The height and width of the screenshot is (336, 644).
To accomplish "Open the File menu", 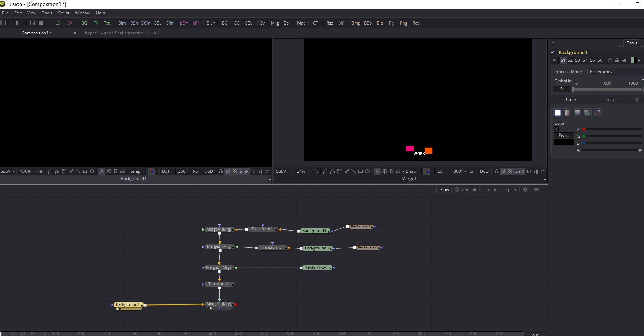I will 5,13.
